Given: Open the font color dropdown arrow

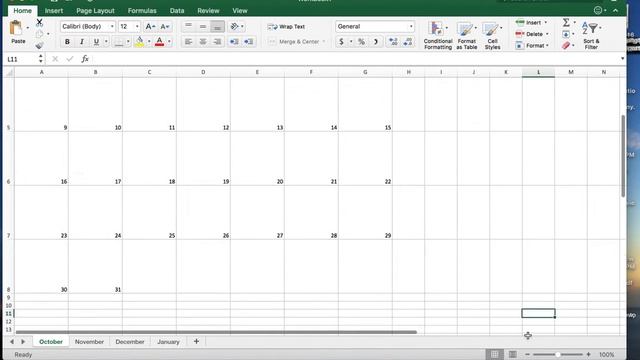Looking at the screenshot, I should pos(169,42).
